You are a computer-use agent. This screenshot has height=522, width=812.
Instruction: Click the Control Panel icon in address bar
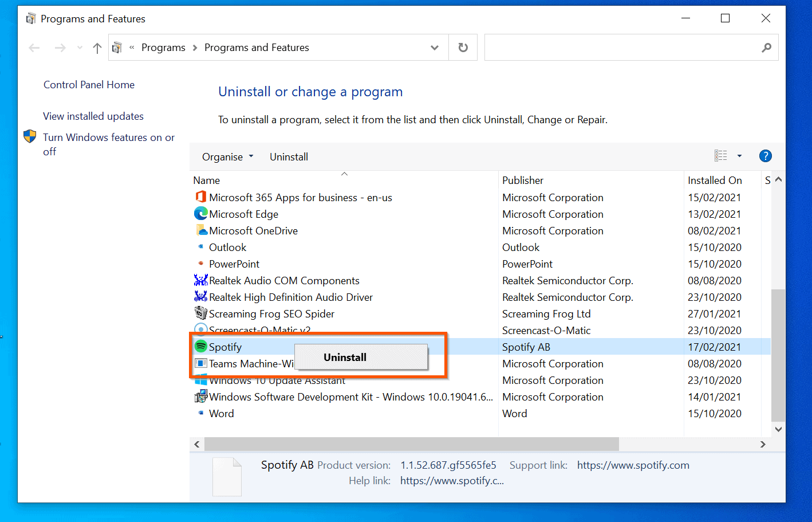click(x=117, y=48)
